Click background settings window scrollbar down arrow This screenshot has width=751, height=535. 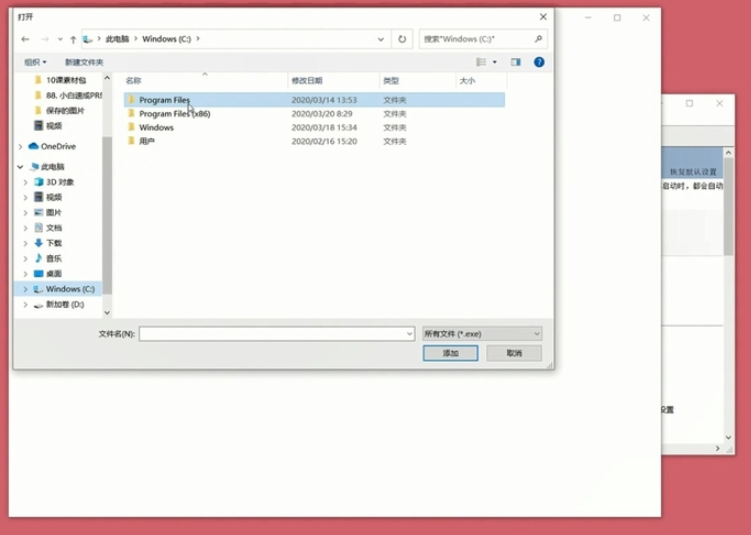(x=728, y=438)
